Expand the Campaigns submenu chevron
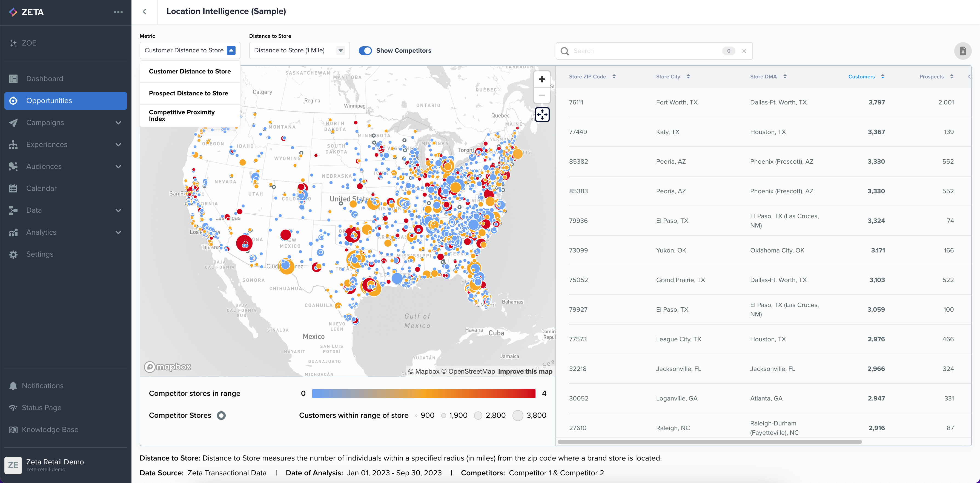 [x=118, y=123]
